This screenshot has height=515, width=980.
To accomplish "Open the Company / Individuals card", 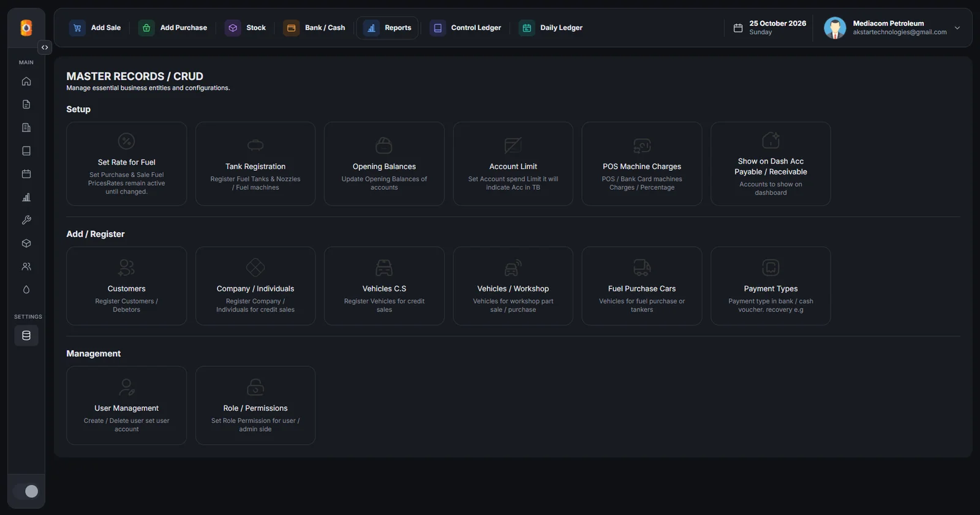I will click(x=255, y=286).
